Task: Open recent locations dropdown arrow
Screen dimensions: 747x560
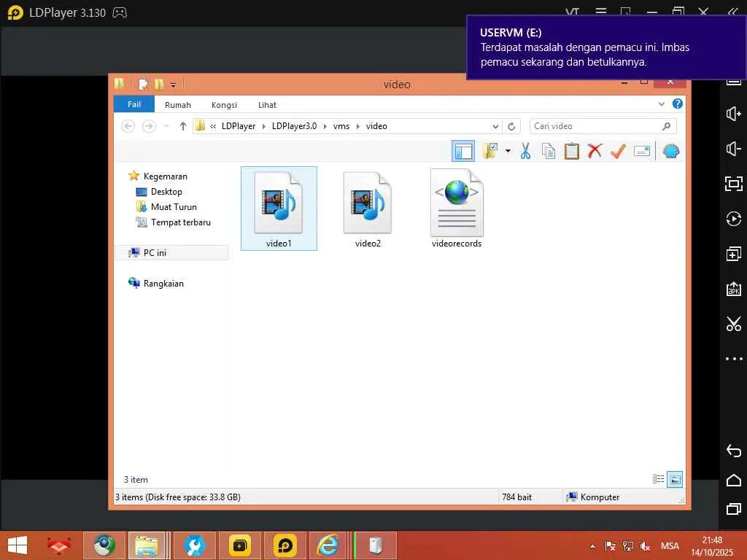Action: 166,126
